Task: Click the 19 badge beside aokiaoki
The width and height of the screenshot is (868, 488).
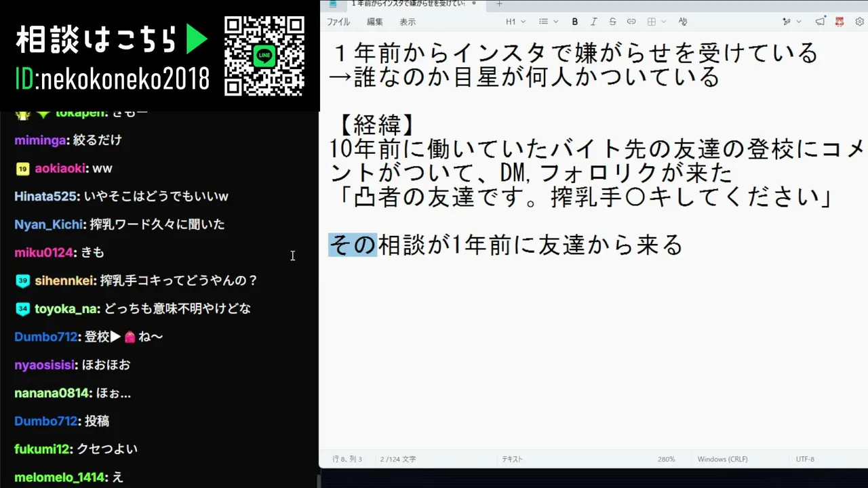Action: click(22, 169)
